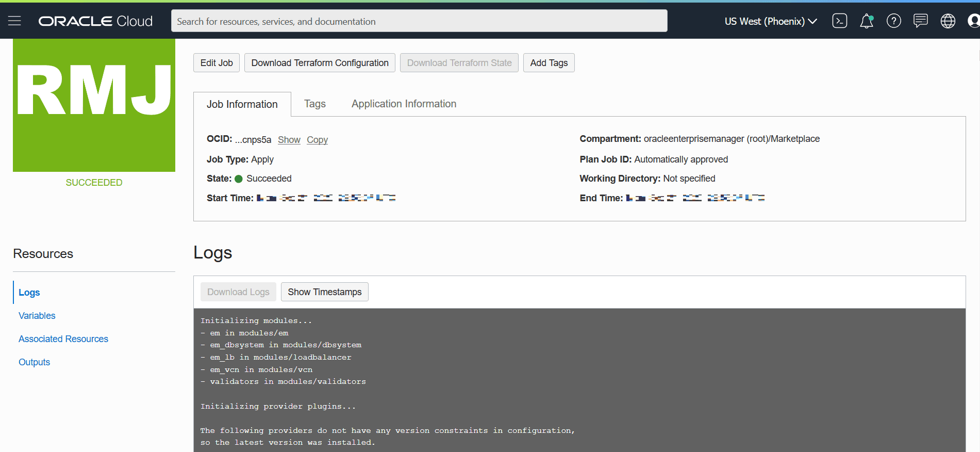This screenshot has width=980, height=452.
Task: Switch to the Tags tab
Action: 315,104
